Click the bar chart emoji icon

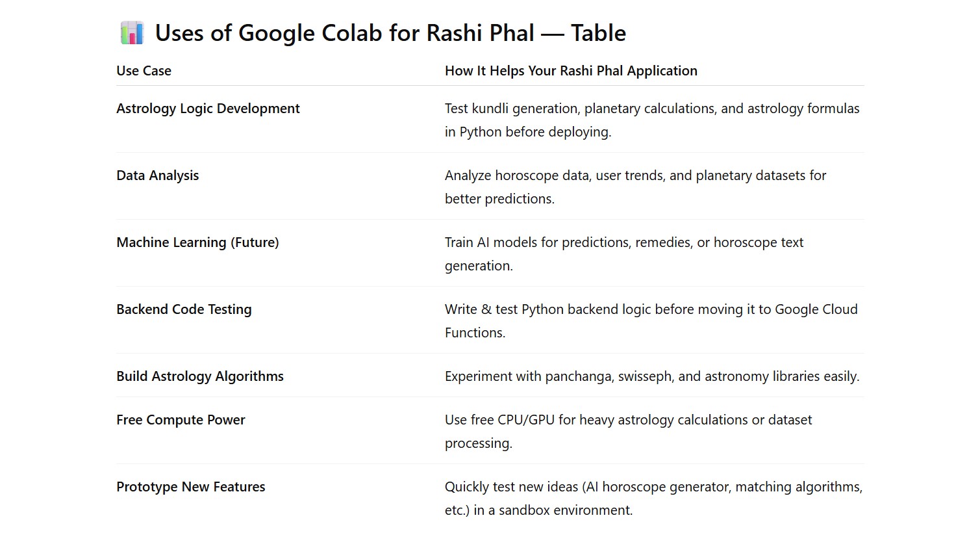point(132,33)
